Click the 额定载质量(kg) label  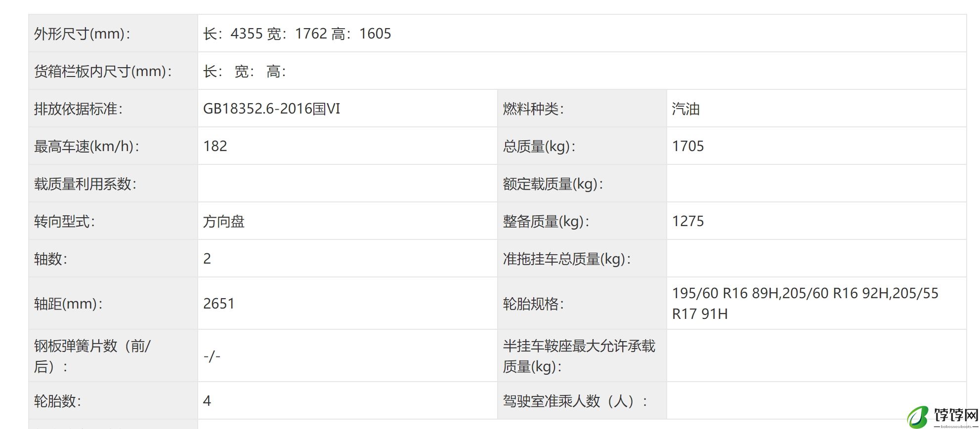point(553,184)
